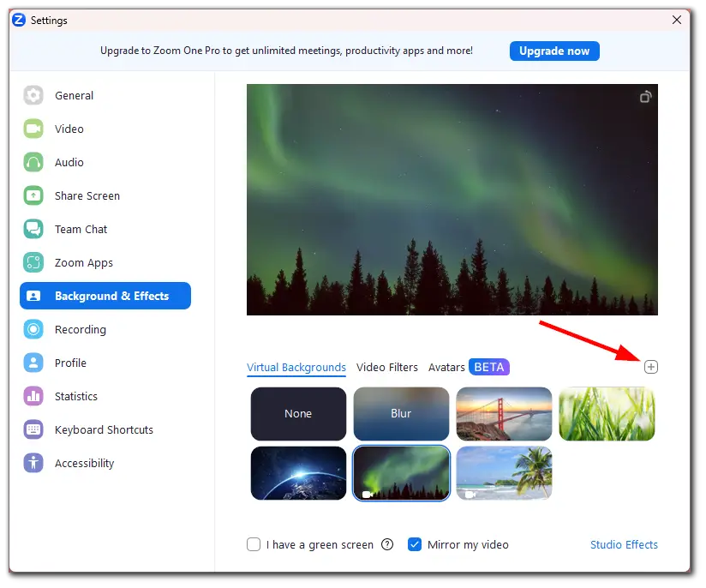
Task: Select the None background option
Action: point(298,414)
